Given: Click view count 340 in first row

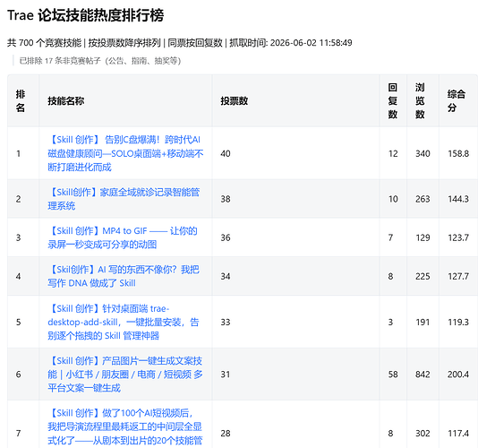Looking at the screenshot, I should pos(423,153).
